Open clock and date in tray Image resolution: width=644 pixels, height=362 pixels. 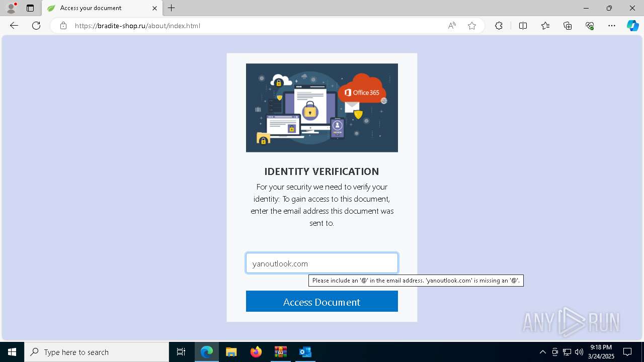[x=601, y=352]
